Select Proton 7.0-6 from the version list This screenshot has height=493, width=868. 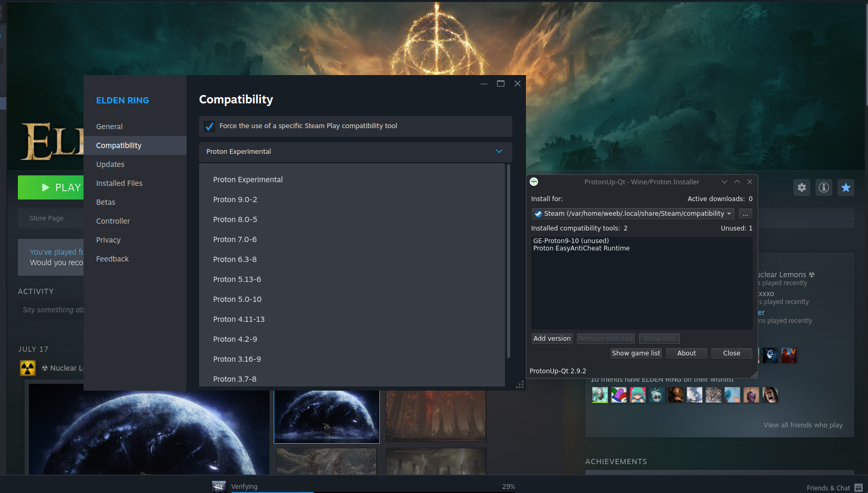coord(235,239)
